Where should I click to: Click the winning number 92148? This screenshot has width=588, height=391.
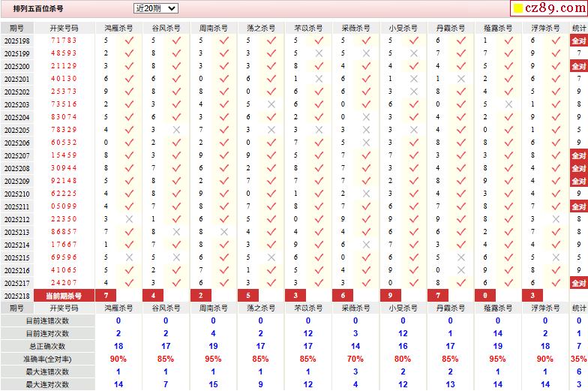[64, 181]
